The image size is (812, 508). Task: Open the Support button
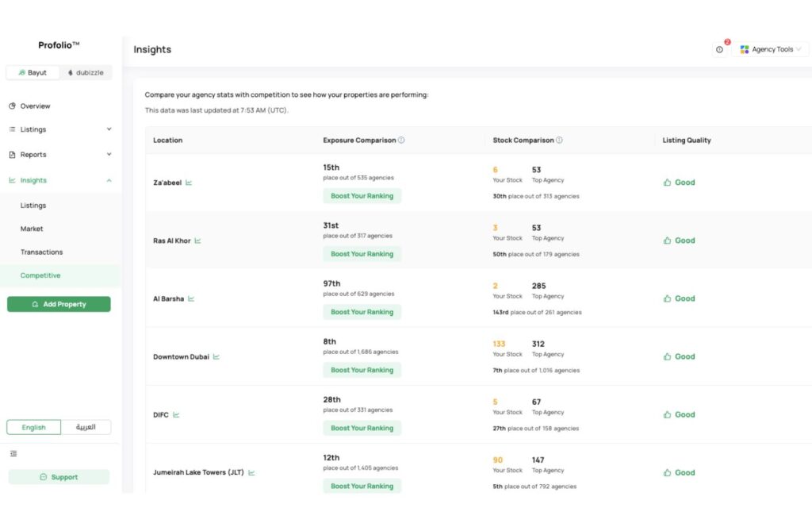tap(59, 477)
